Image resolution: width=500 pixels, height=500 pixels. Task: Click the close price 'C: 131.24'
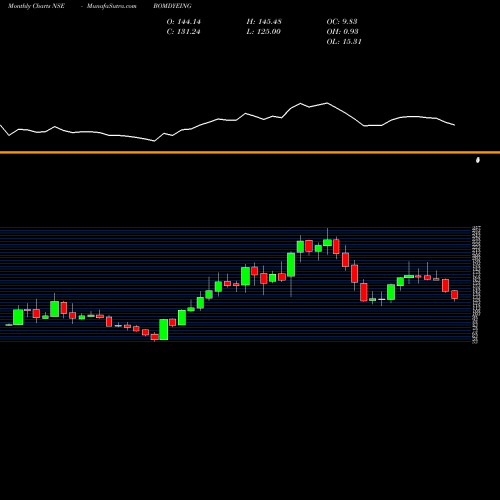(x=183, y=32)
